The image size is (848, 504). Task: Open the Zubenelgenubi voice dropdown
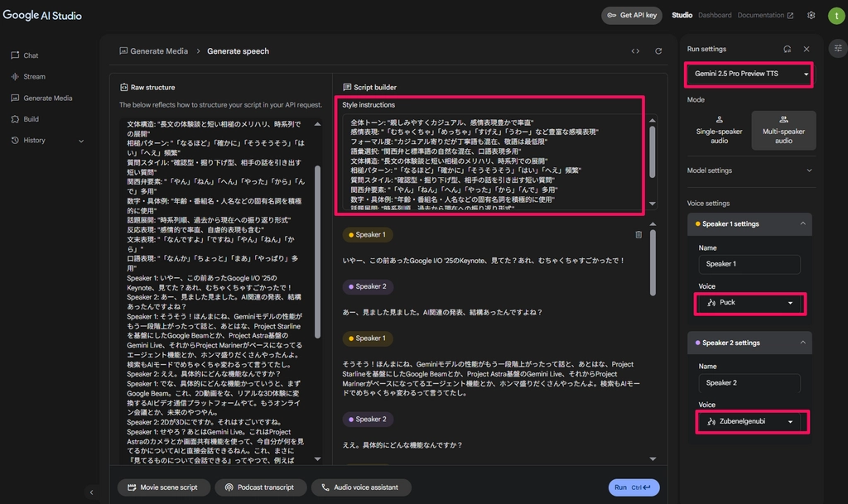[x=749, y=421]
